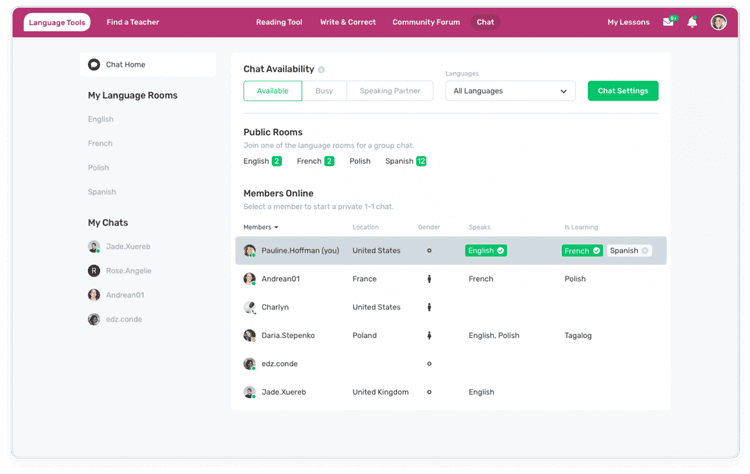This screenshot has height=474, width=750.
Task: Click the notifications bell icon
Action: tap(692, 22)
